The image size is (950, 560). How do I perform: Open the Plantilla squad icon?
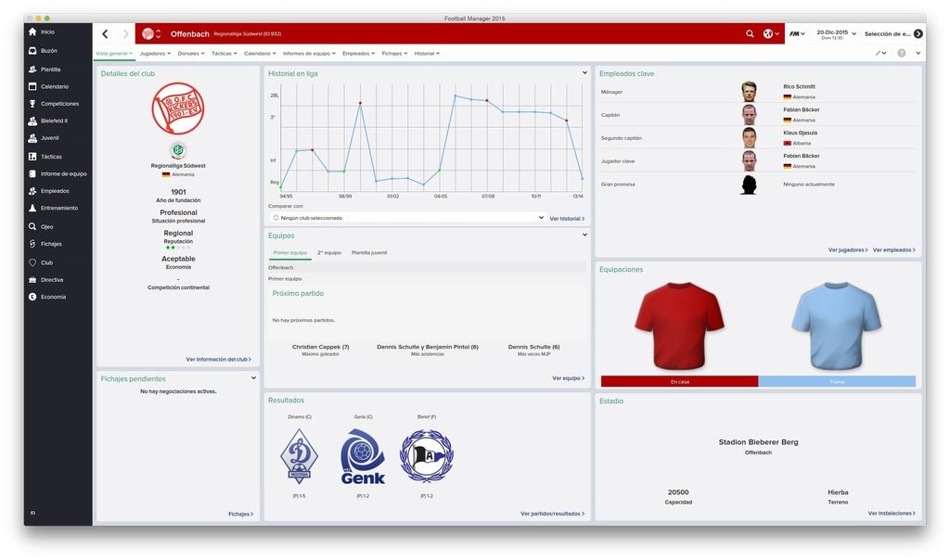32,69
